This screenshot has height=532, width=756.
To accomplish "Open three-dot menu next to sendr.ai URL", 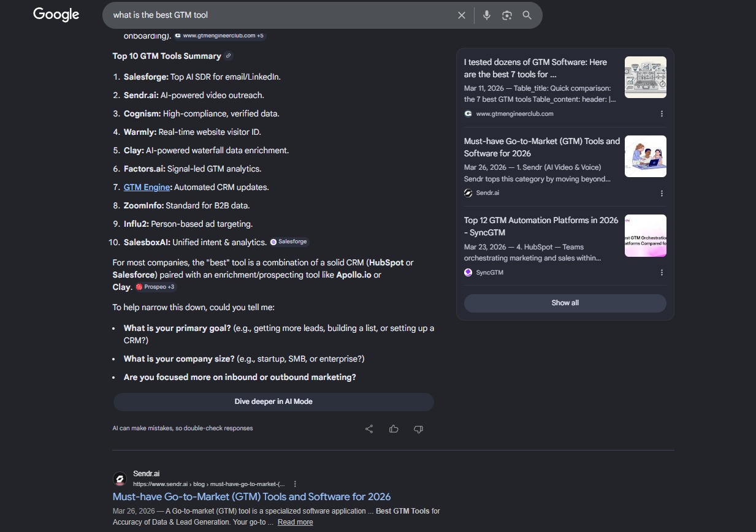I will click(x=295, y=484).
